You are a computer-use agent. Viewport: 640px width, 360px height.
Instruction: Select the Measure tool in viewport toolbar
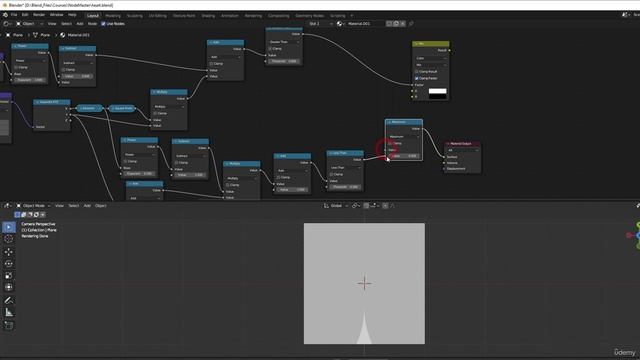coord(9,313)
